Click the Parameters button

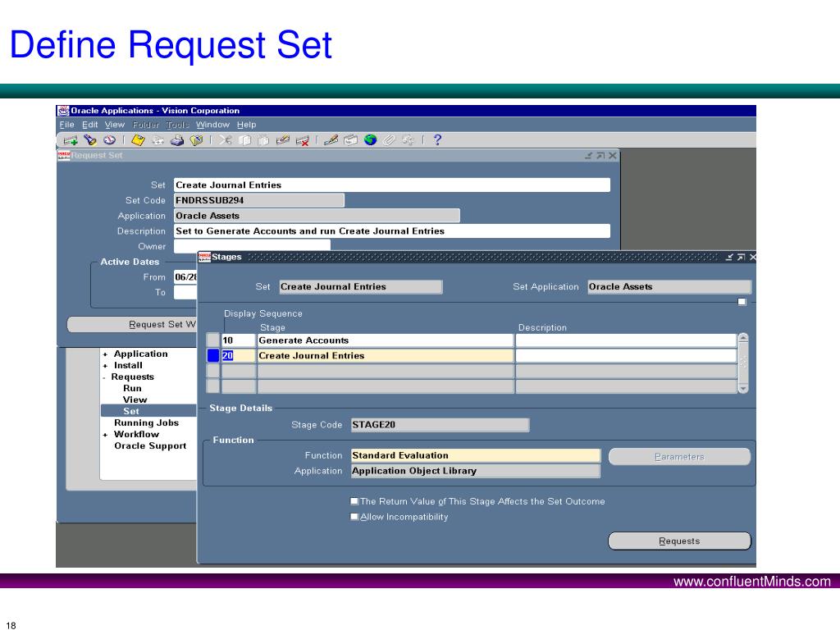(x=679, y=457)
